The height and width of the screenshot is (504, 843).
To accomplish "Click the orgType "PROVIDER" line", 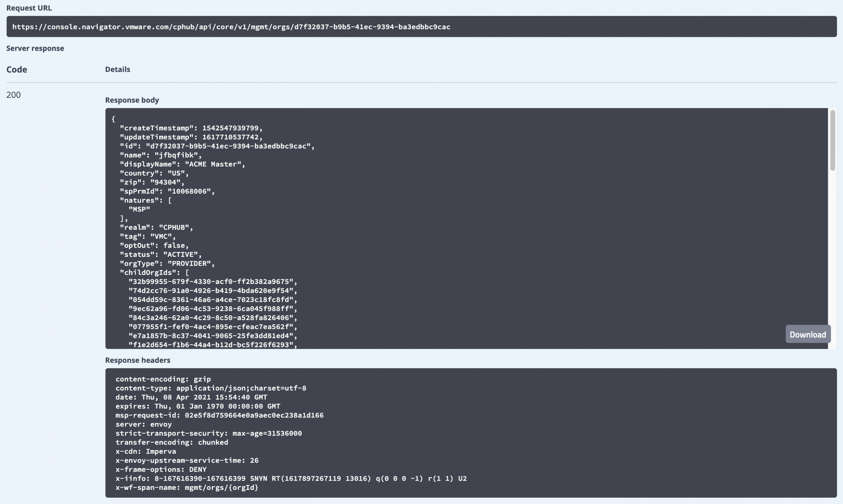I will (167, 264).
